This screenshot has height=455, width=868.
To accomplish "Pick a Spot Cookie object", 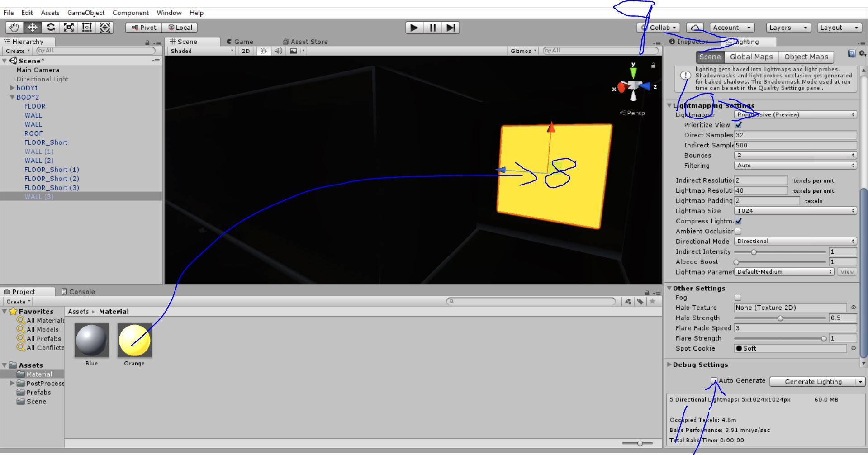I will click(853, 348).
